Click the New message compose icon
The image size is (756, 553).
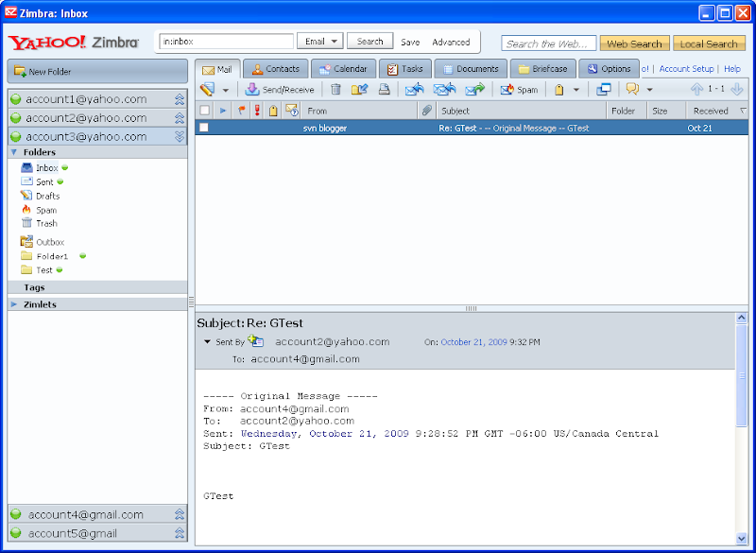pos(207,89)
